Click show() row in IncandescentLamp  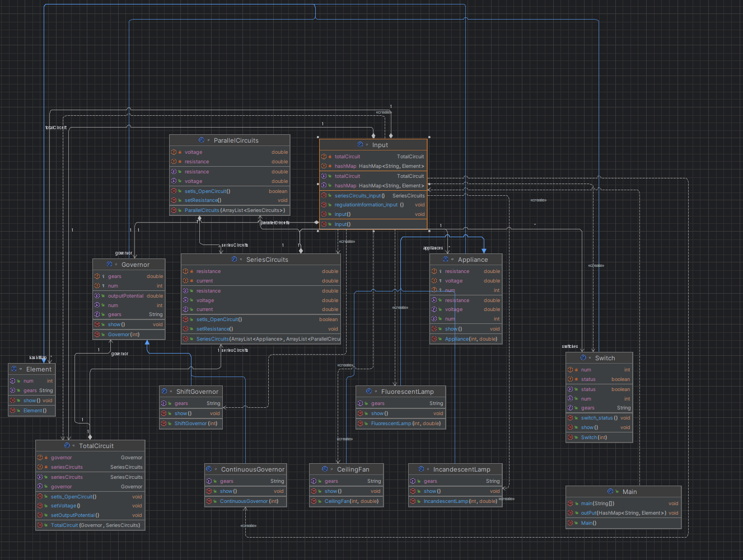(x=455, y=491)
